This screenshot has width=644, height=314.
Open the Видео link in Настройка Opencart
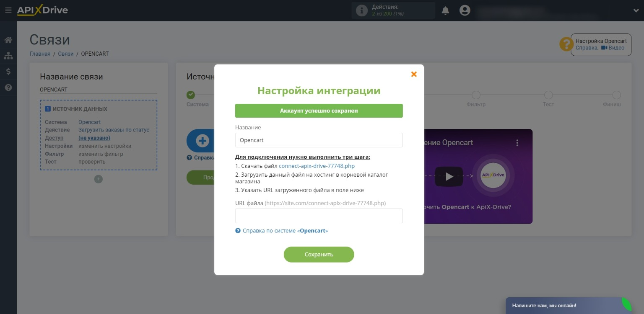613,48
